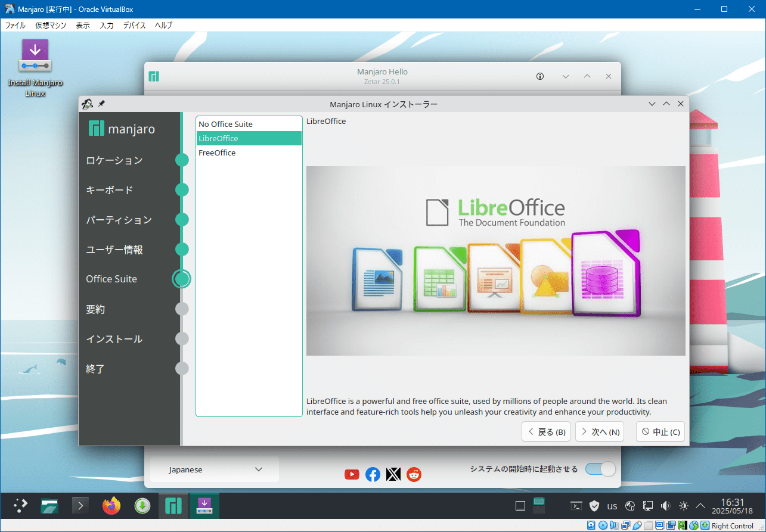Click VirtualBox hard disk status icon
766x532 pixels.
[591, 525]
